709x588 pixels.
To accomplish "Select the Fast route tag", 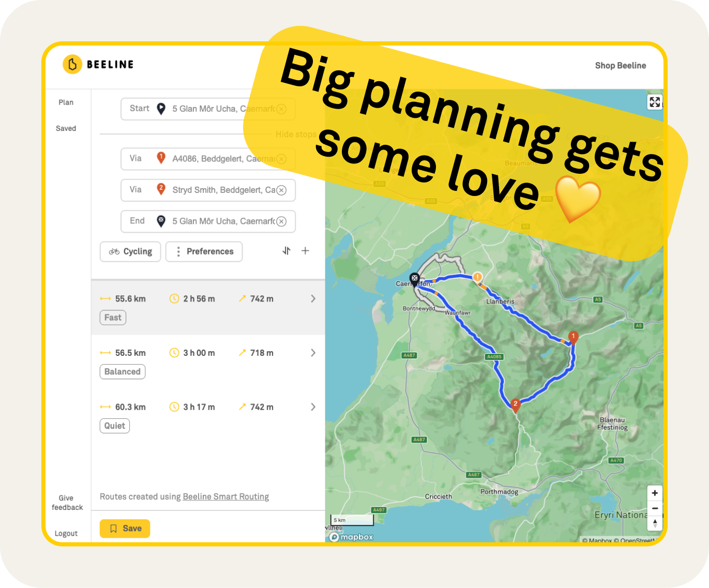I will click(113, 318).
